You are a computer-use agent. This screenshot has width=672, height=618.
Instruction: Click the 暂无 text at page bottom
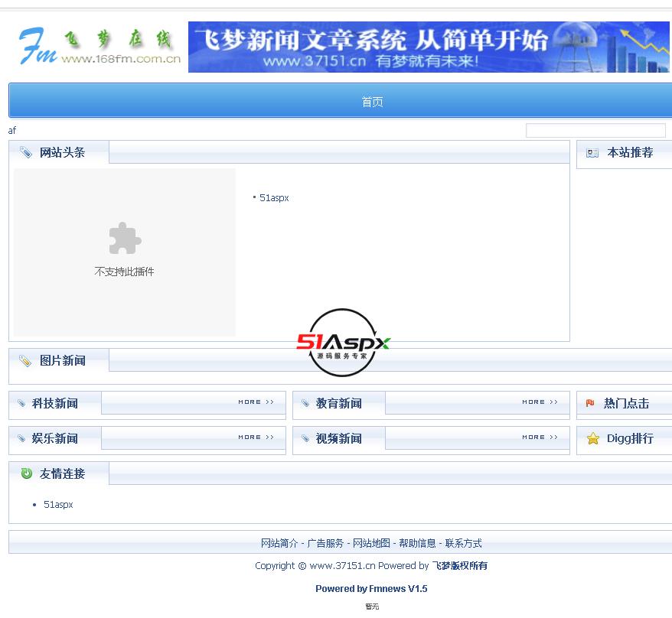point(372,607)
